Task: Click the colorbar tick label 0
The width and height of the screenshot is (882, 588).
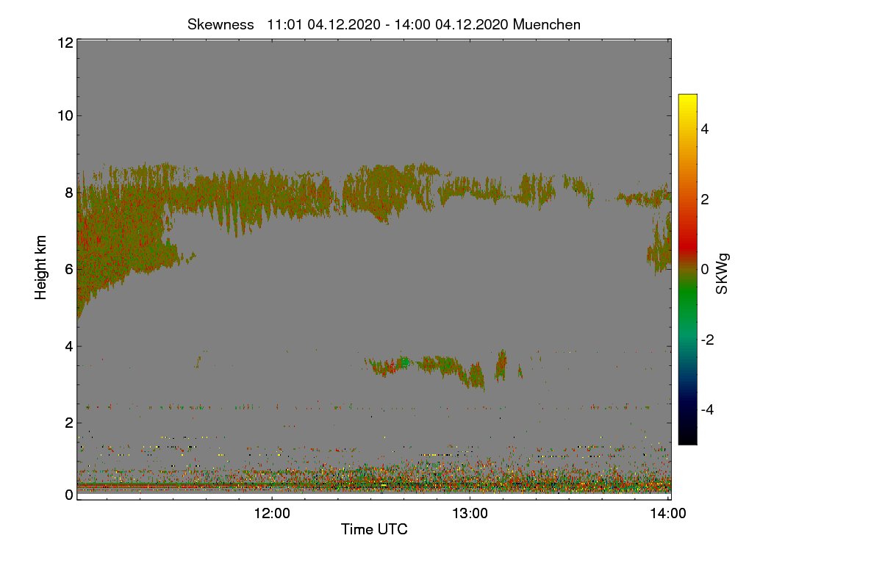Action: (705, 269)
